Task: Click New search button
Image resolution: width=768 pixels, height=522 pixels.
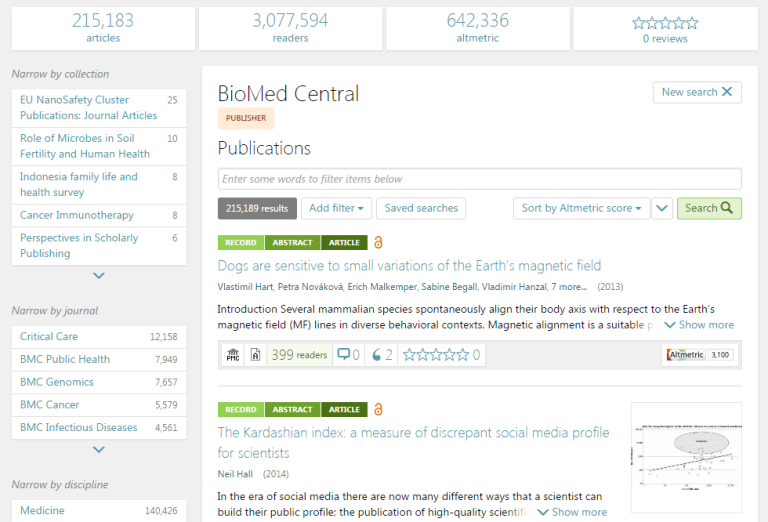Action: pos(697,92)
